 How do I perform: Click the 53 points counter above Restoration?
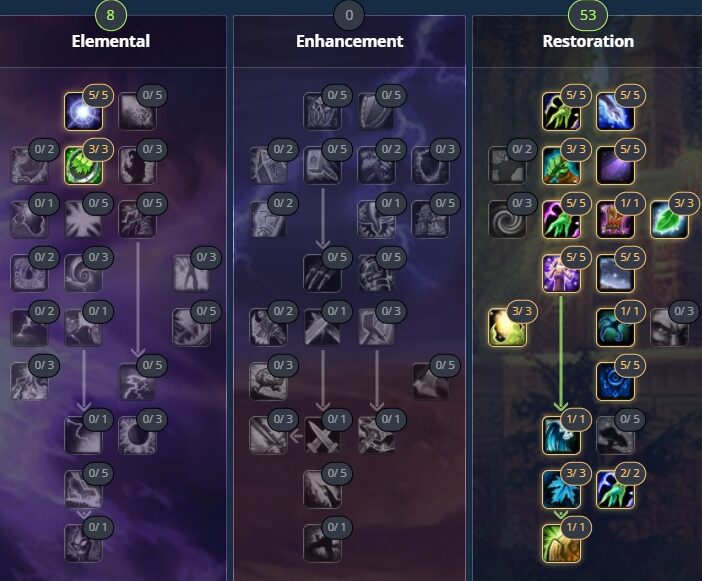tap(588, 15)
